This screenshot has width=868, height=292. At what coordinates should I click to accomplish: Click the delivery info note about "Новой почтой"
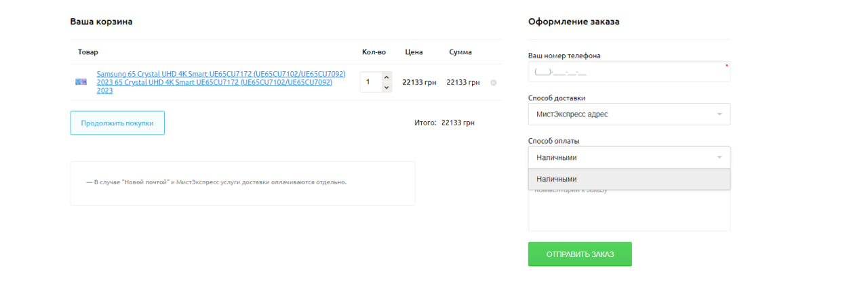pos(216,182)
